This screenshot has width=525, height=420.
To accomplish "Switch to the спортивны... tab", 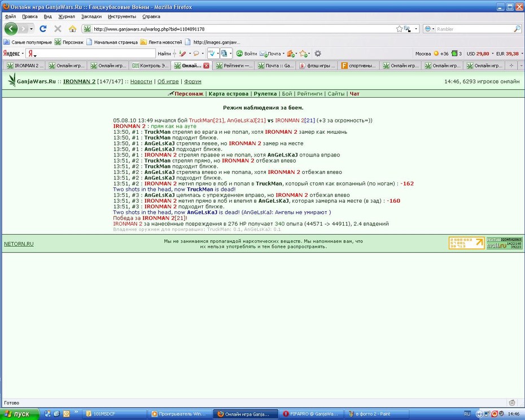I will tap(359, 65).
